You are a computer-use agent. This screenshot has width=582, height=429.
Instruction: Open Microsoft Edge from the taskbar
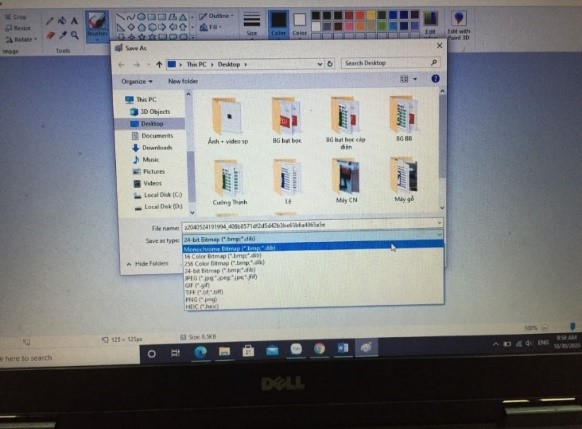pyautogui.click(x=200, y=351)
